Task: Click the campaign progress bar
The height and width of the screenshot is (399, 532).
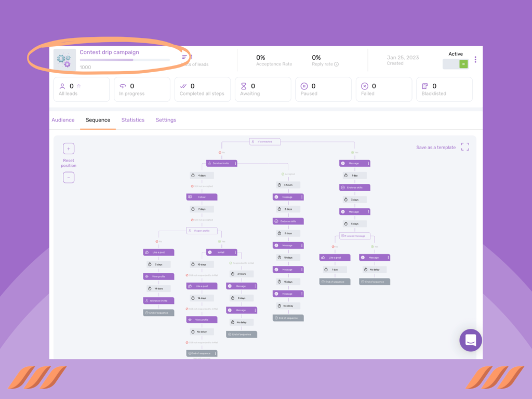Action: coord(125,60)
